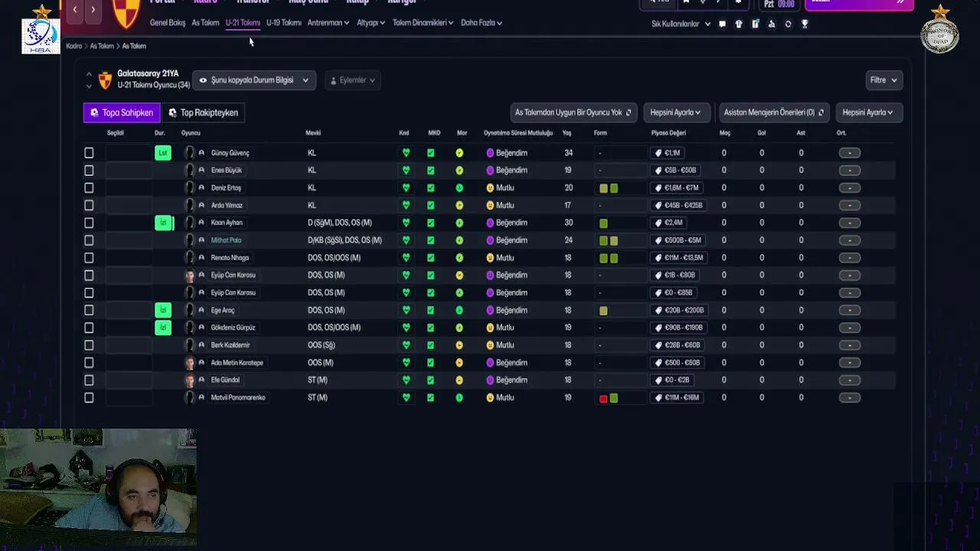The image size is (980, 551).
Task: Click the speech bubble icon in shortcuts bar
Action: coord(722,24)
